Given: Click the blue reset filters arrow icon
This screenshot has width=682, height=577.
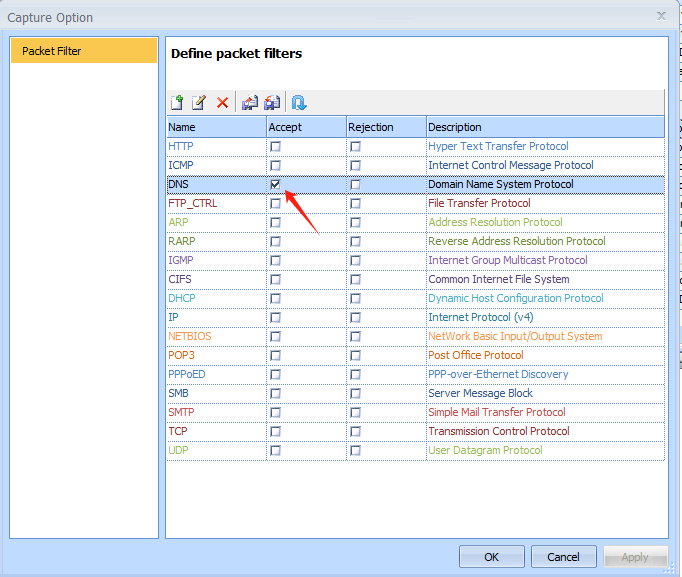Looking at the screenshot, I should (299, 103).
